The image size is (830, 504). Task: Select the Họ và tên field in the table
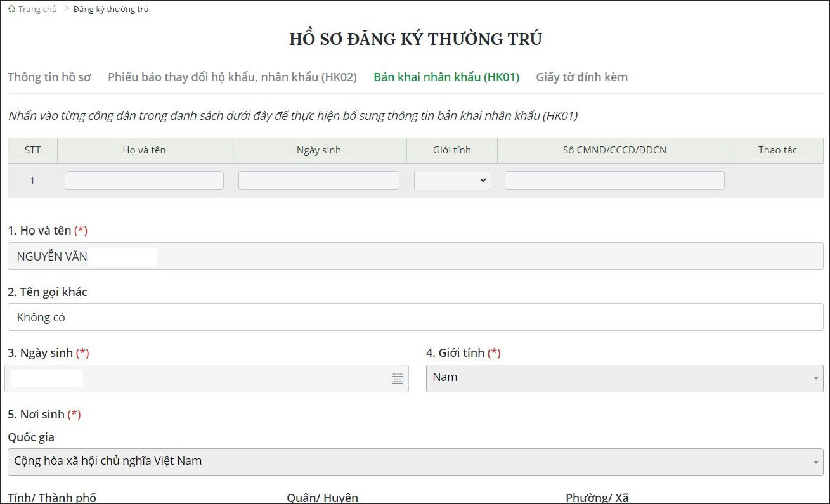click(144, 180)
